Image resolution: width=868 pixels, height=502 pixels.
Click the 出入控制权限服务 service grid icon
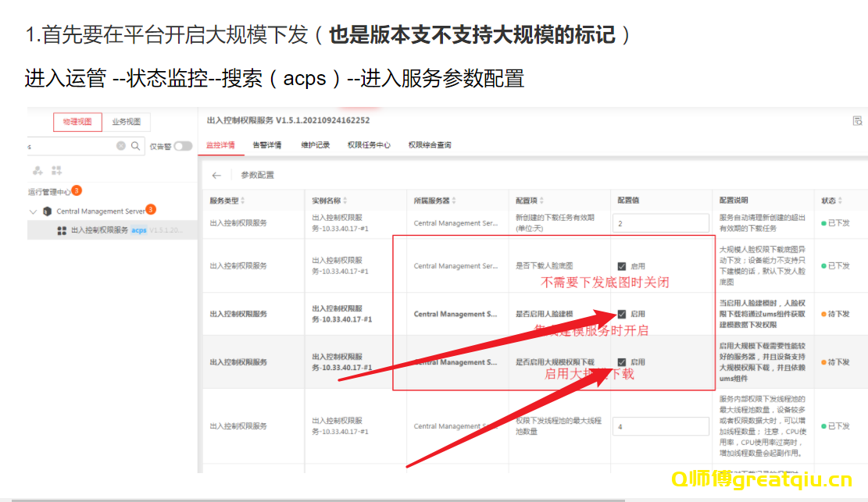tap(62, 230)
